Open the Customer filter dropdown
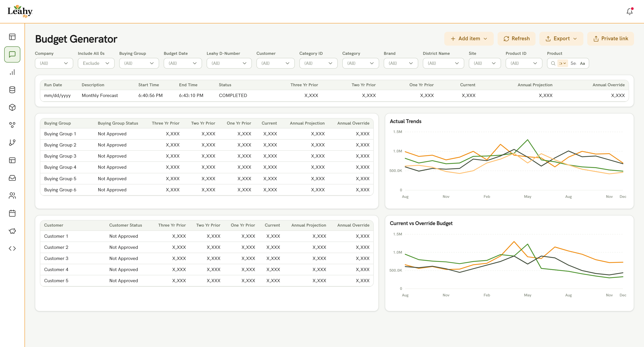 (275, 63)
